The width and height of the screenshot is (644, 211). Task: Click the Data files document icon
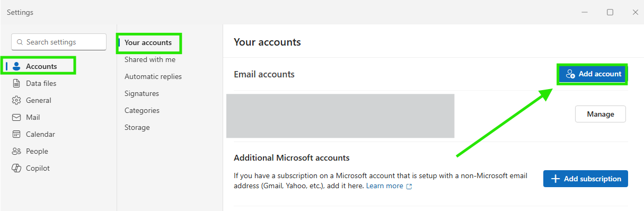click(x=16, y=83)
